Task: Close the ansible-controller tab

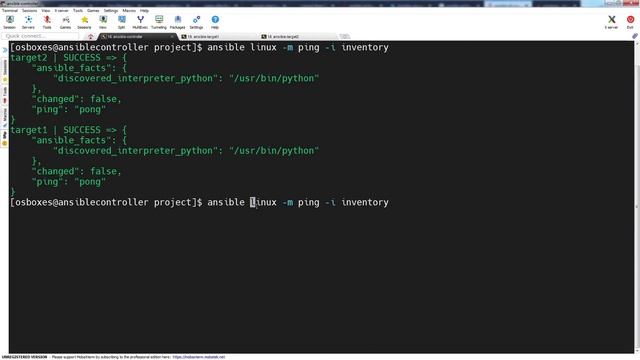Action: click(172, 36)
